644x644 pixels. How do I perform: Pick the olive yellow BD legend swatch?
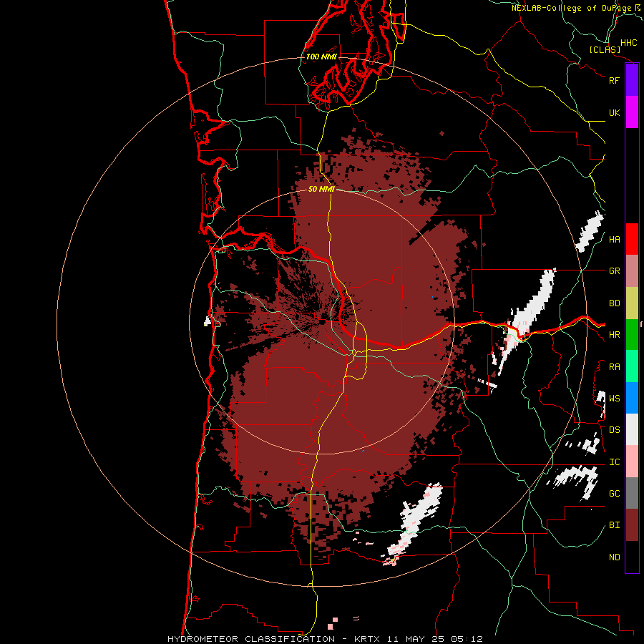point(632,303)
